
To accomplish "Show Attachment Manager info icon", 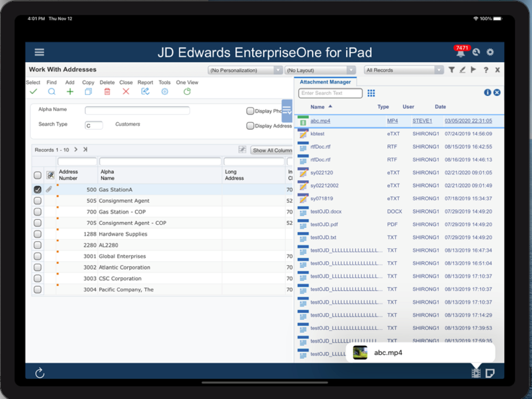I will click(487, 92).
